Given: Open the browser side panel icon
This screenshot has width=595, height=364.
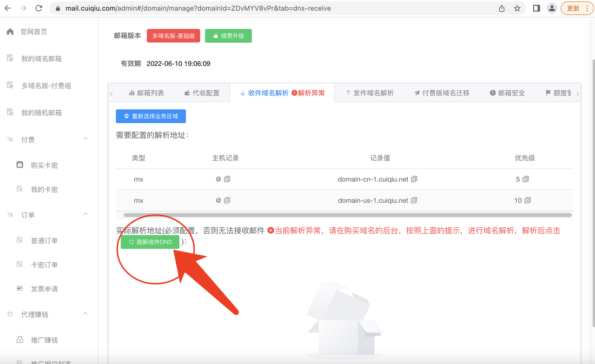Looking at the screenshot, I should (x=536, y=8).
